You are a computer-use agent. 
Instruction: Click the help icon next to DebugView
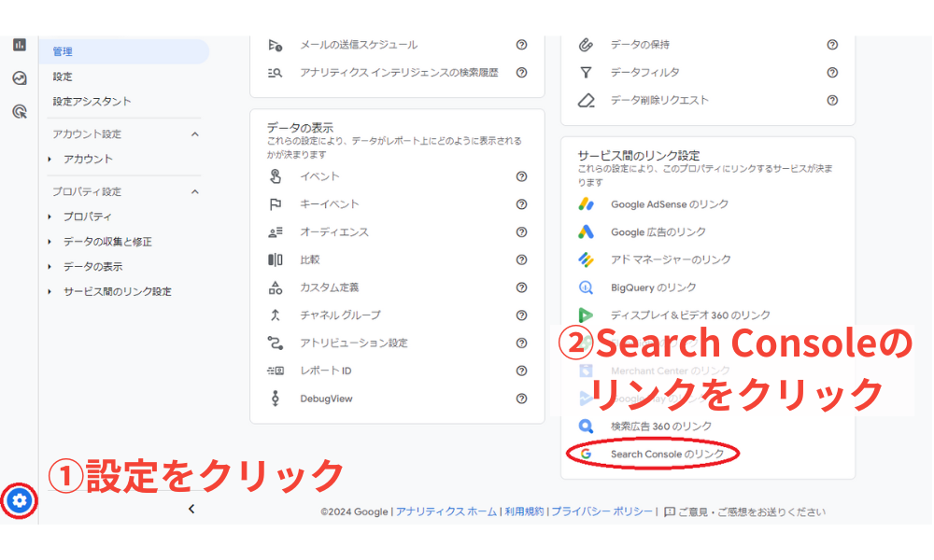coord(522,399)
